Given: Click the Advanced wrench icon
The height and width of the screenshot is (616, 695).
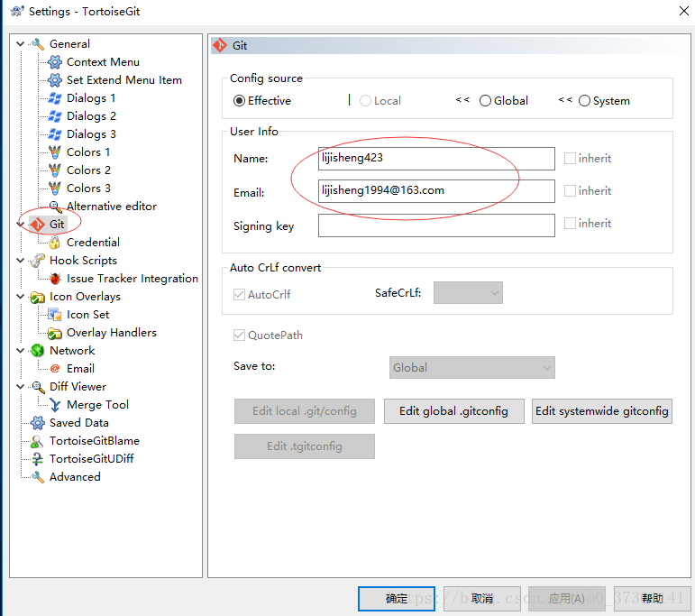Looking at the screenshot, I should 38,477.
